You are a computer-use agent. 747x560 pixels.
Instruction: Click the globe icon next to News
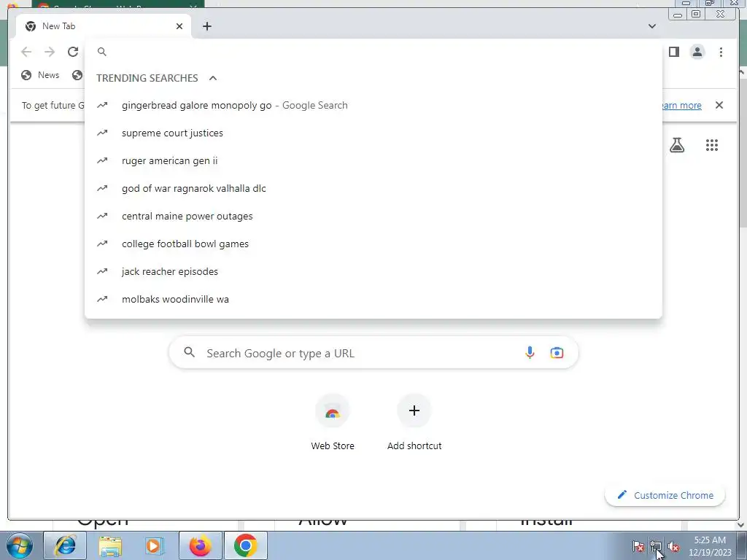[x=27, y=75]
